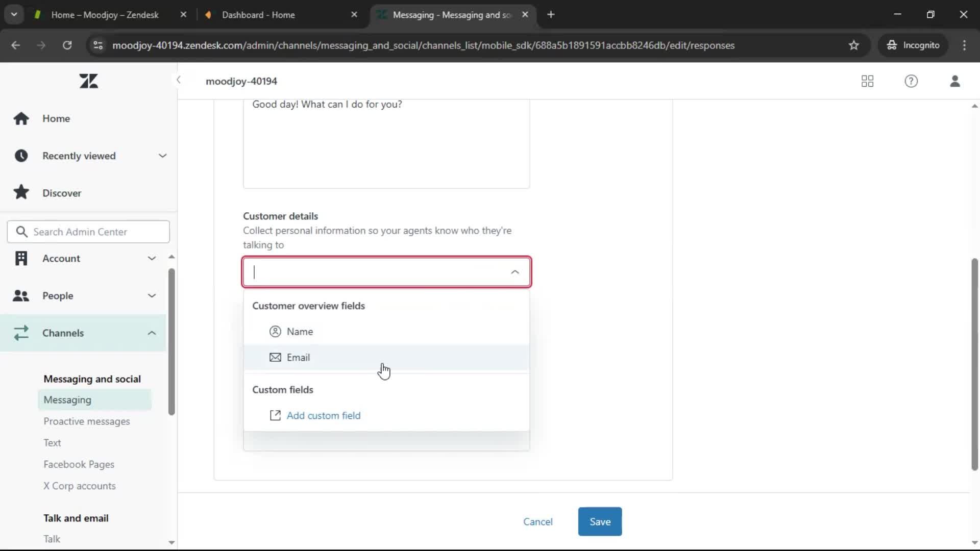
Task: Click the Add custom field link
Action: [x=324, y=416]
